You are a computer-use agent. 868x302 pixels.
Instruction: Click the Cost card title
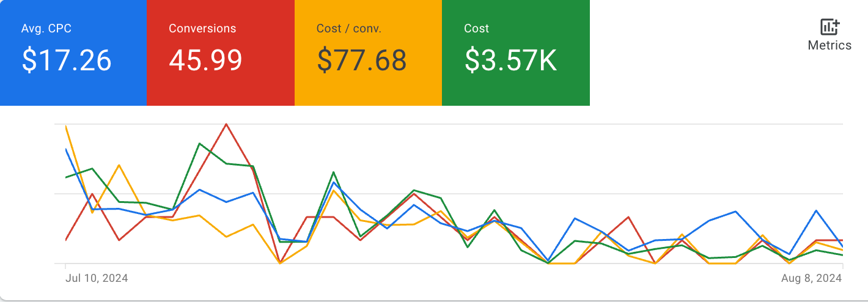[x=477, y=29]
